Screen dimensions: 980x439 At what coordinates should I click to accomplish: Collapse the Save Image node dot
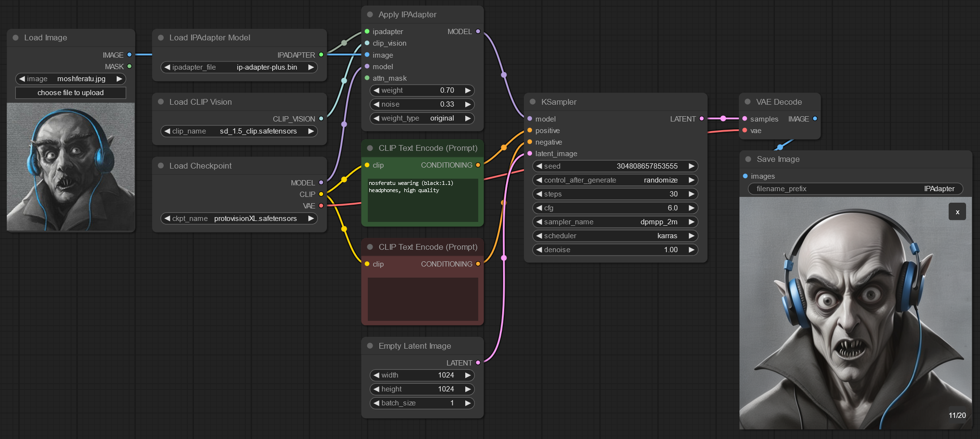point(748,159)
